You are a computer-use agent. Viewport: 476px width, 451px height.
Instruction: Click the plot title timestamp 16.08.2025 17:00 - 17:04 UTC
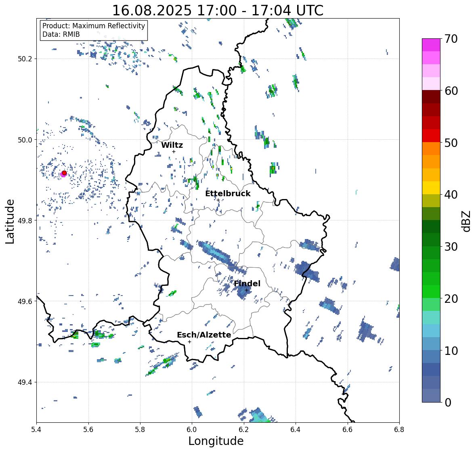pos(218,10)
